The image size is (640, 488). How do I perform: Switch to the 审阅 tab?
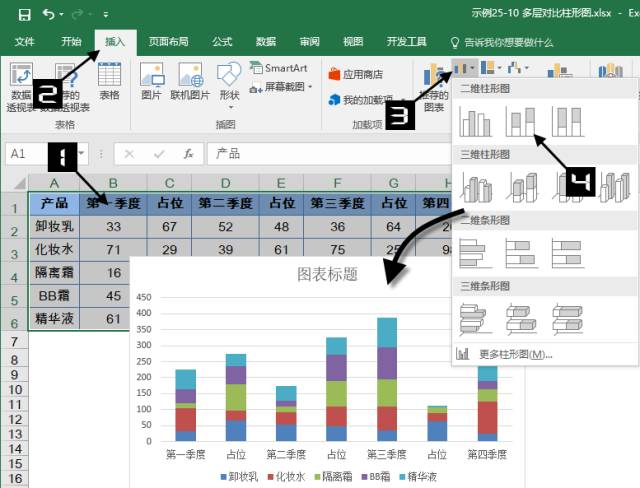click(x=309, y=42)
